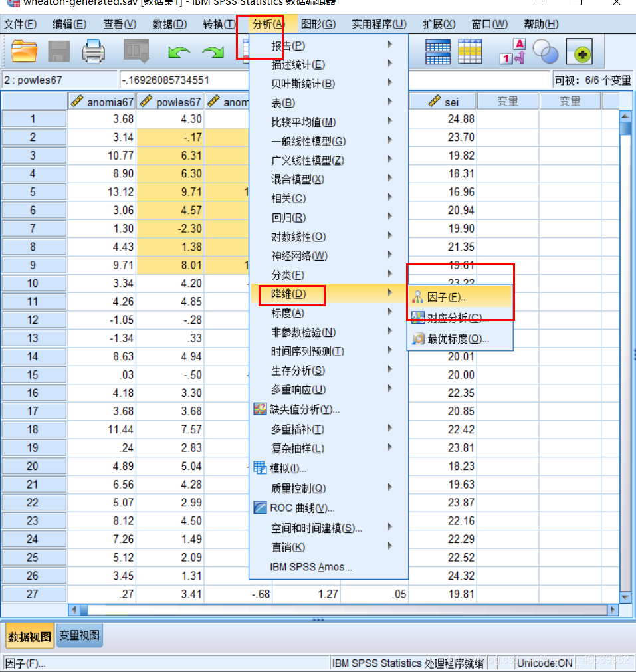Click the ROC curve menu item icon
Screen dimensions: 636x672
point(260,507)
